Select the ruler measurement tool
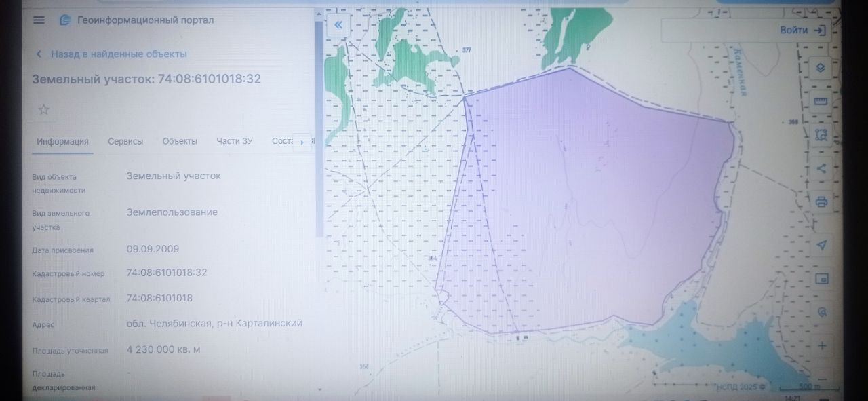 click(821, 101)
